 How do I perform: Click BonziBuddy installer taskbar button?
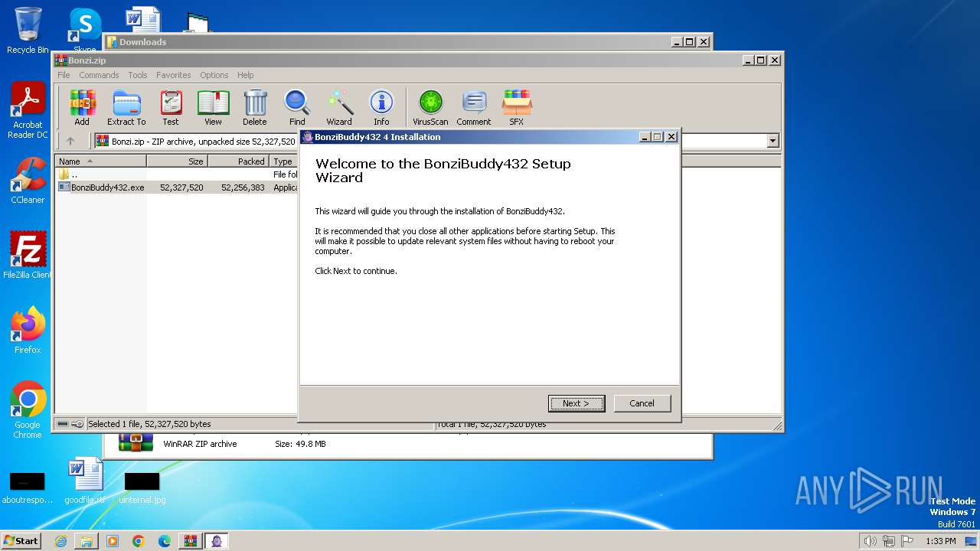pos(217,541)
